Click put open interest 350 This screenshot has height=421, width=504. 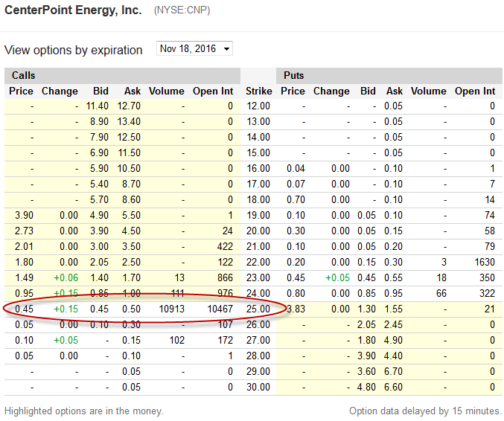coord(487,277)
